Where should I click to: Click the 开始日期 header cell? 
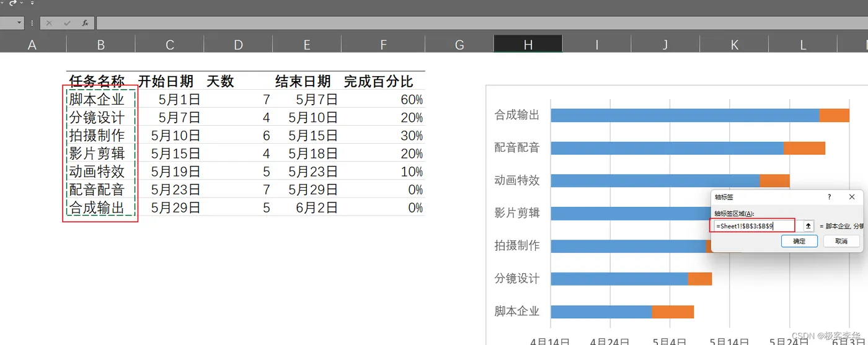click(x=169, y=81)
